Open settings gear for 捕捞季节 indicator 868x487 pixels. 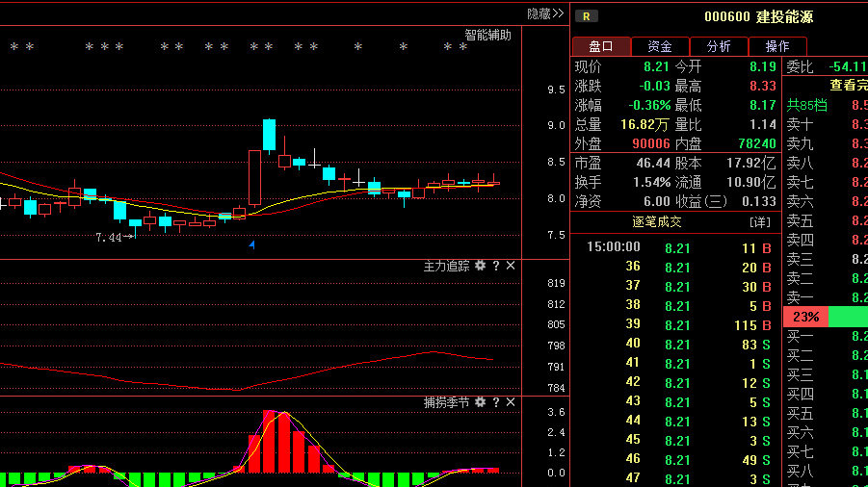tap(480, 401)
